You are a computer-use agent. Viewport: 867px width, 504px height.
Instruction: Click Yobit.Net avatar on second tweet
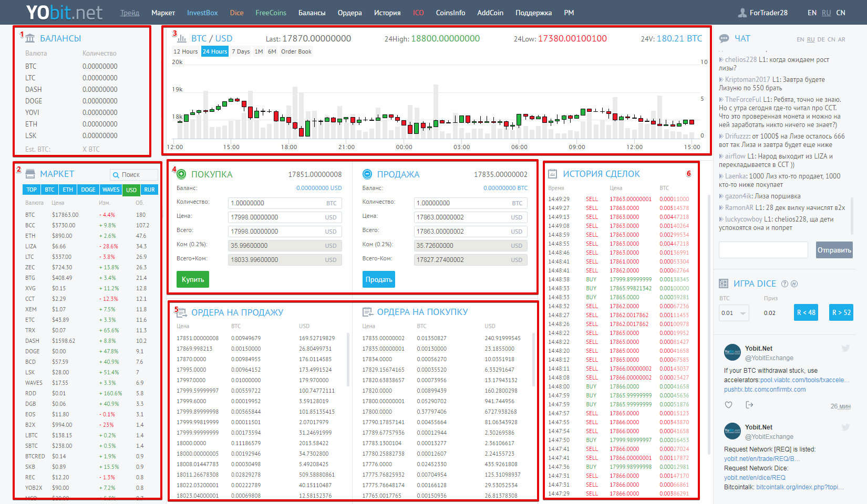tap(732, 431)
